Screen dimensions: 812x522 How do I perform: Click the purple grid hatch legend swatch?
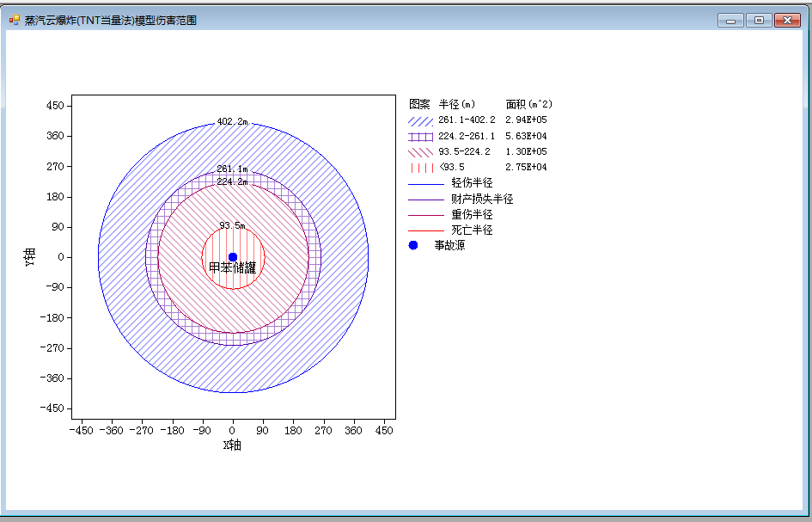(420, 137)
